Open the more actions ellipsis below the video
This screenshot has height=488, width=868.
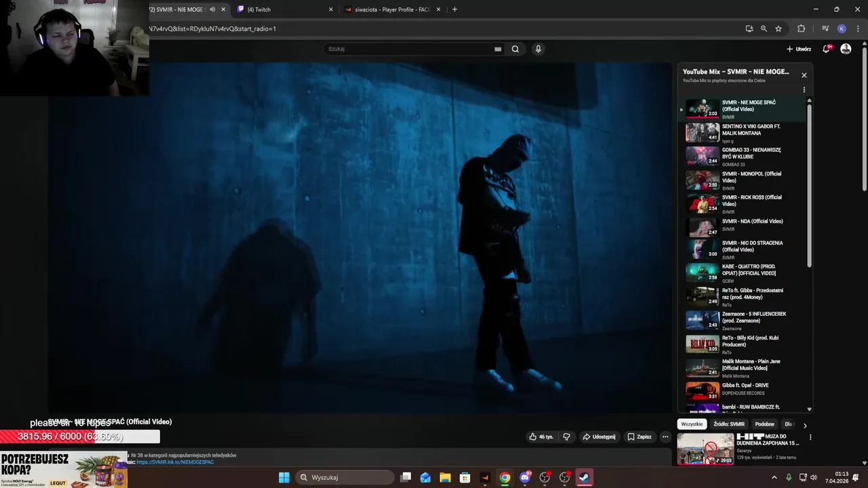pyautogui.click(x=665, y=436)
